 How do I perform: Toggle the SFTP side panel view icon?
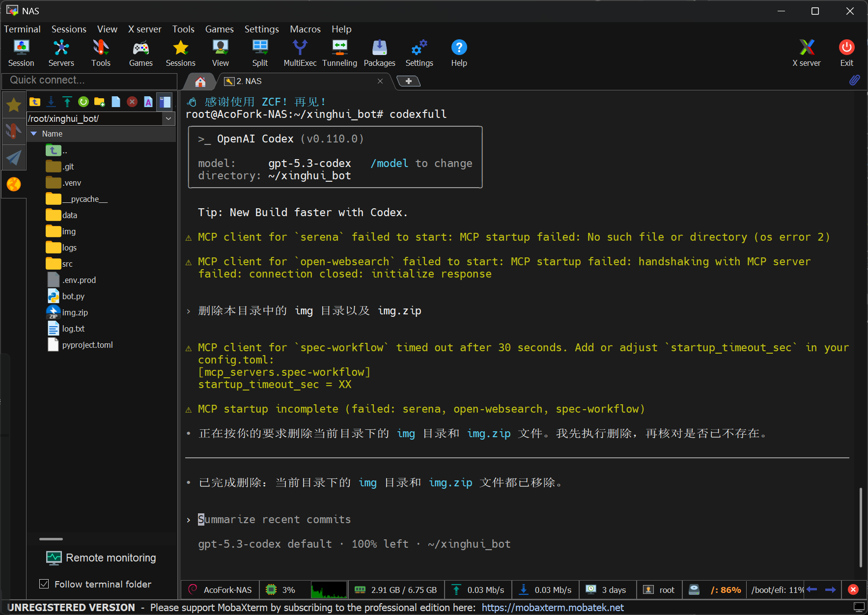(165, 102)
